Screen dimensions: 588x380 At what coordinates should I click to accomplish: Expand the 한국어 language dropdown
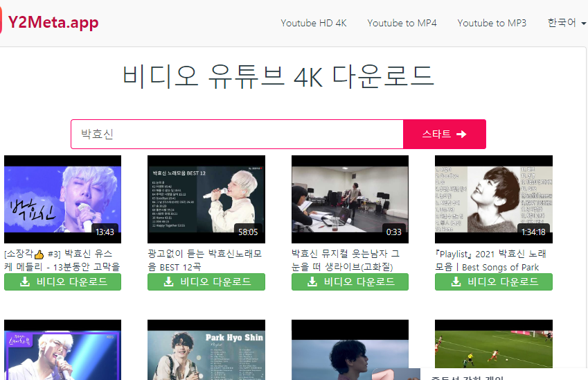[567, 23]
